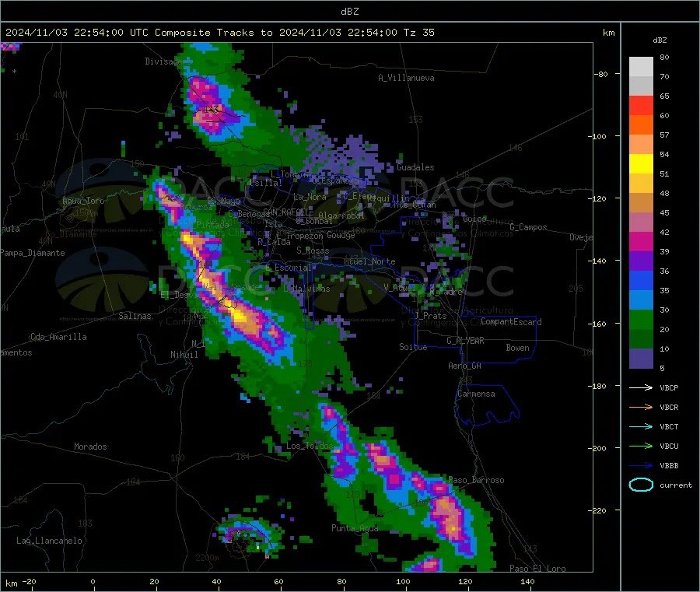Select the Carmensa location label
The image size is (700, 592).
pyautogui.click(x=476, y=394)
